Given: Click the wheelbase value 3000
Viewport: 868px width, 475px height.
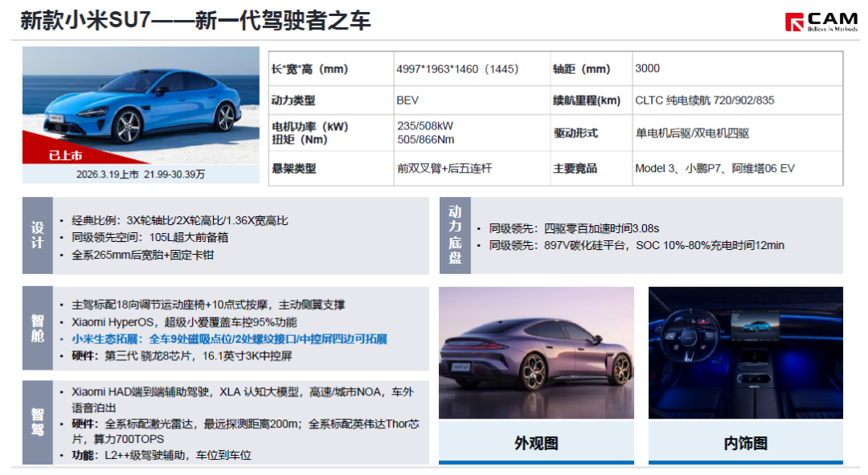Looking at the screenshot, I should click(647, 68).
